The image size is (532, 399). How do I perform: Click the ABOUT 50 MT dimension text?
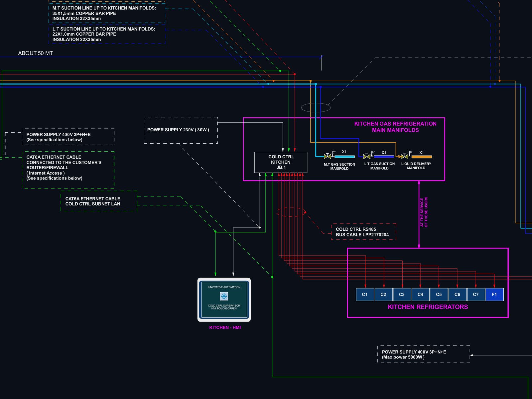pyautogui.click(x=36, y=53)
